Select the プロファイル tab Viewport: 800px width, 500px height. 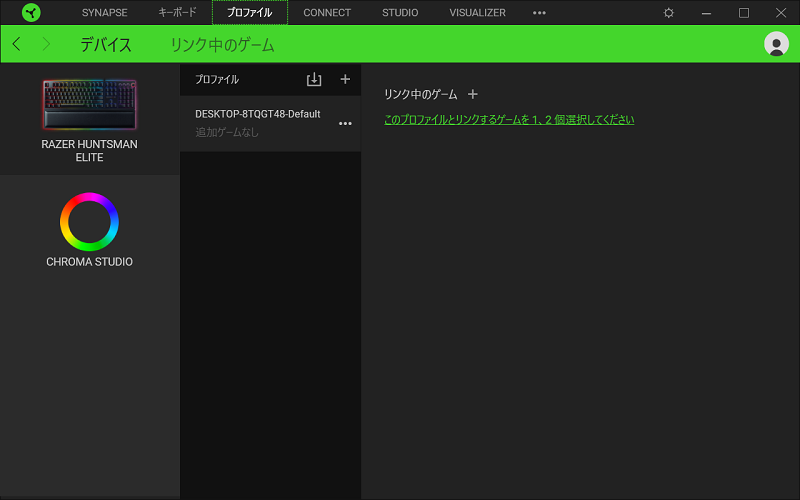249,12
